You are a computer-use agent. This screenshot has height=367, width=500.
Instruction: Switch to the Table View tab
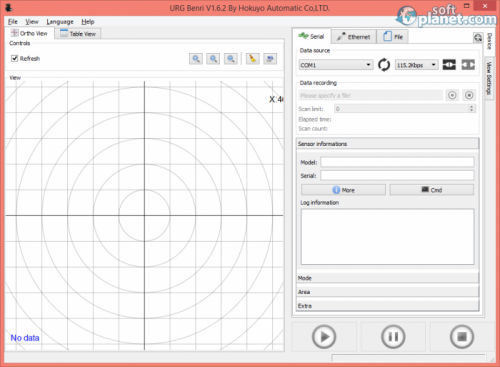click(x=78, y=34)
